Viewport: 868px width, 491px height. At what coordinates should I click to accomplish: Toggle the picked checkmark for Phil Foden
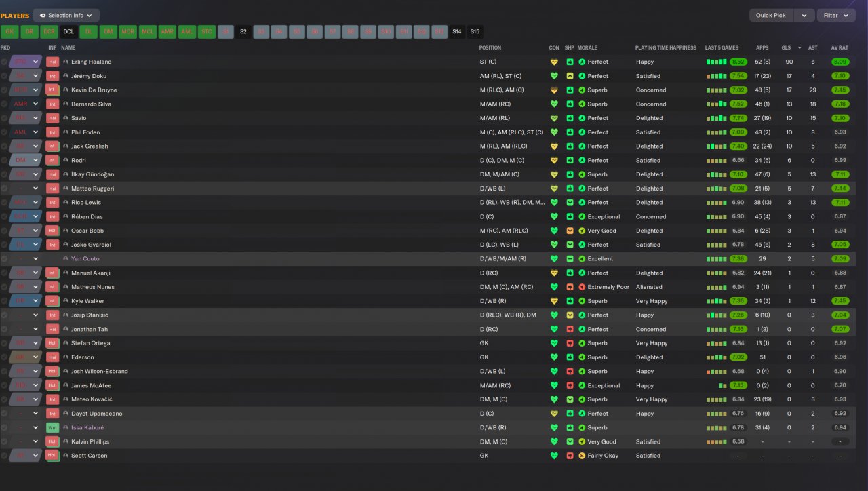[x=4, y=132]
